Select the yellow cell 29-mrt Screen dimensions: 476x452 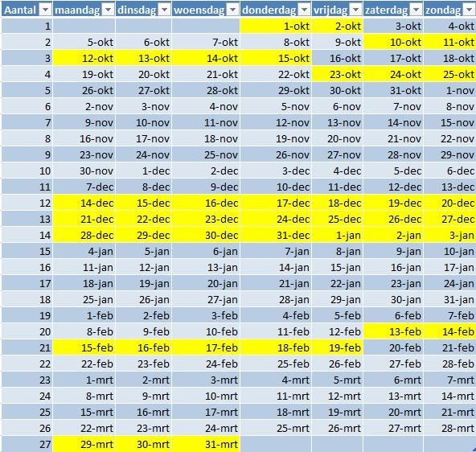[x=84, y=445]
